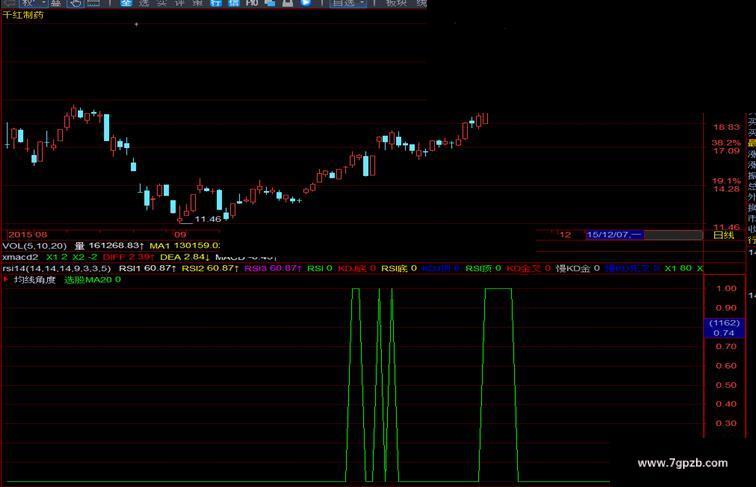756x487 pixels.
Task: Click the RSI2 60.87 value
Action: (x=210, y=269)
